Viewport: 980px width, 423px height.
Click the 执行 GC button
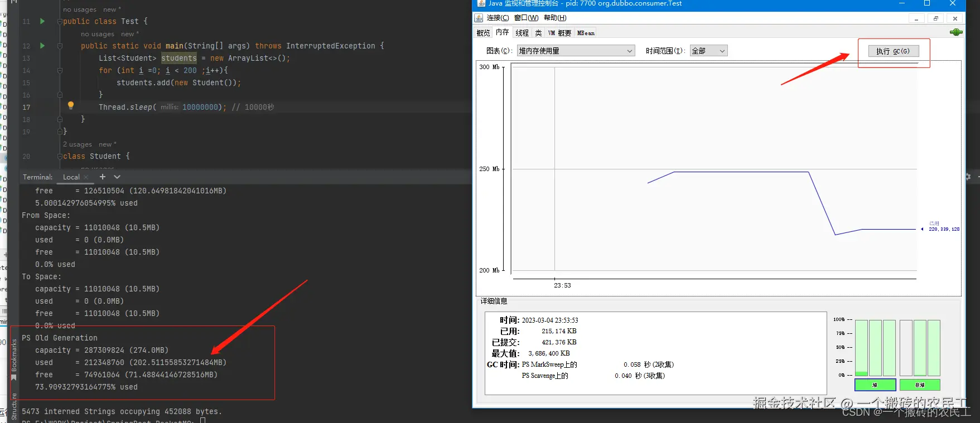(893, 51)
